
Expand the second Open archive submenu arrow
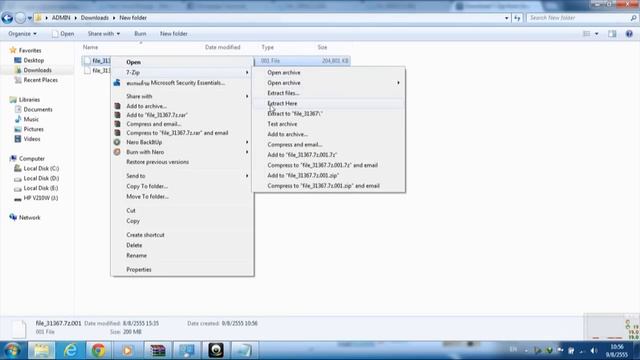pos(398,83)
